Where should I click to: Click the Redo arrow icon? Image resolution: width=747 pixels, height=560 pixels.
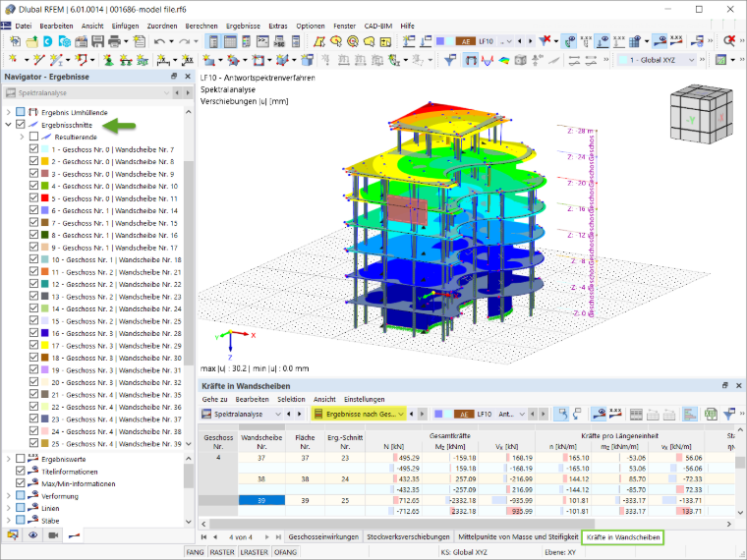tap(185, 41)
